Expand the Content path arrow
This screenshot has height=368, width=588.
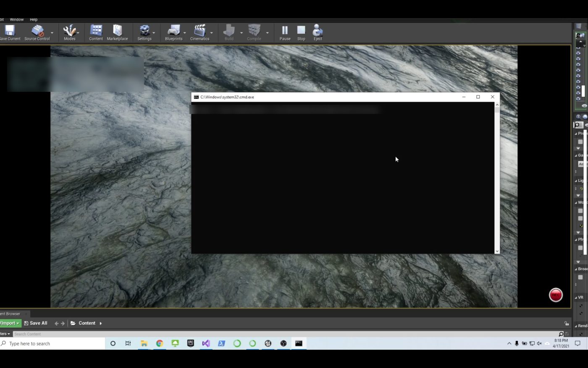(x=101, y=323)
